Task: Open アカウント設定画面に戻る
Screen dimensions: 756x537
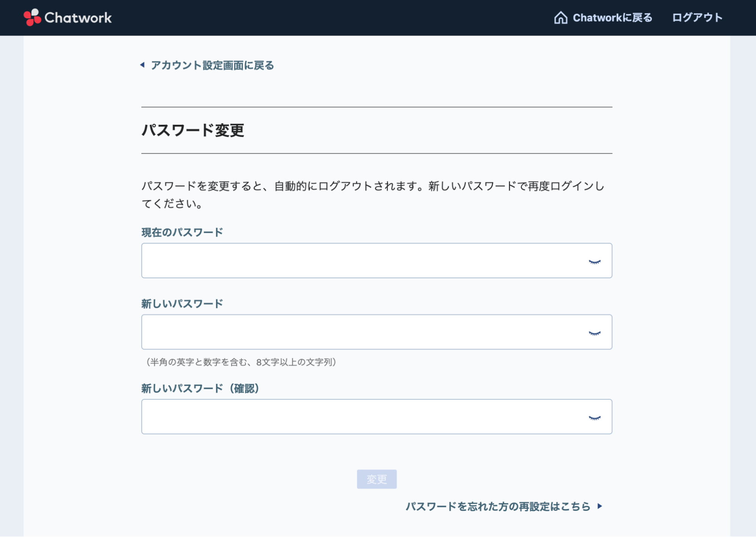Action: (213, 65)
